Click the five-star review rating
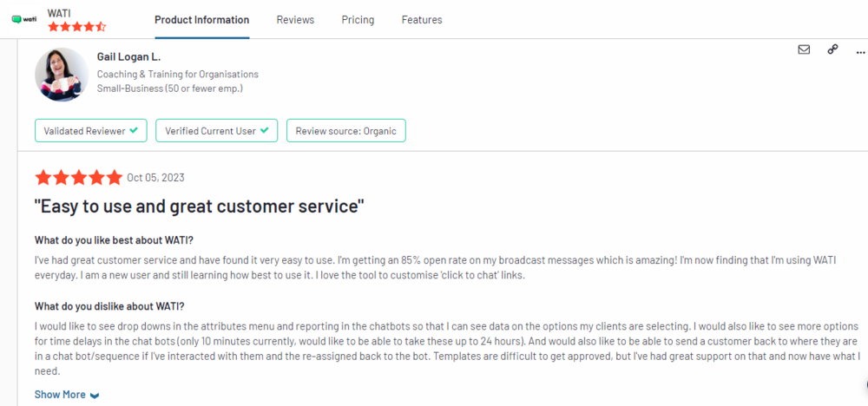The image size is (868, 406). (78, 178)
